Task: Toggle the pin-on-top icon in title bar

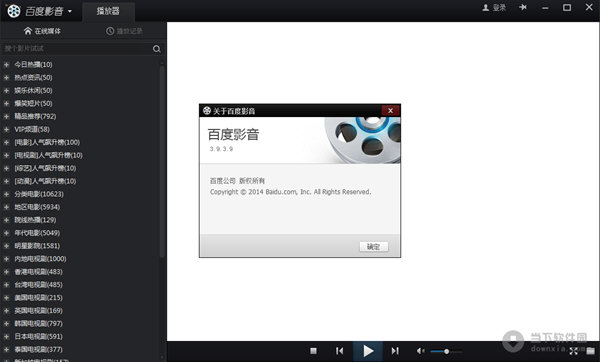Action: click(x=523, y=7)
